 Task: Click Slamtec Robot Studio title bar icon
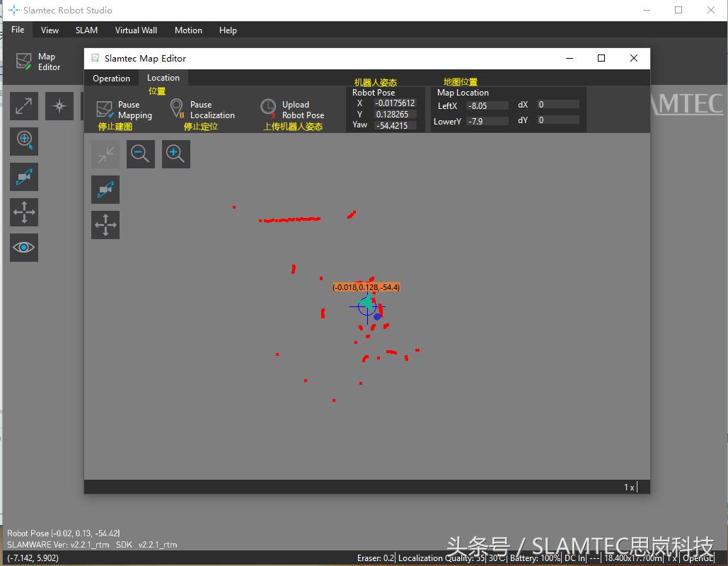click(x=14, y=10)
